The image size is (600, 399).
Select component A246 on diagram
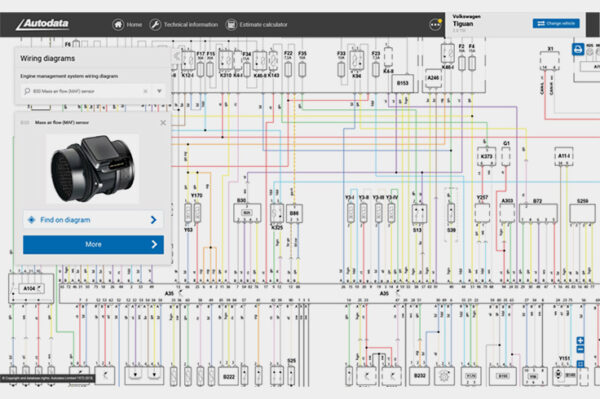[433, 78]
